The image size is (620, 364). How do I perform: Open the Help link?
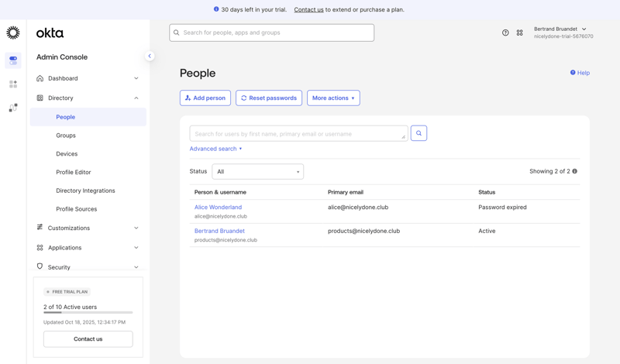pyautogui.click(x=580, y=73)
